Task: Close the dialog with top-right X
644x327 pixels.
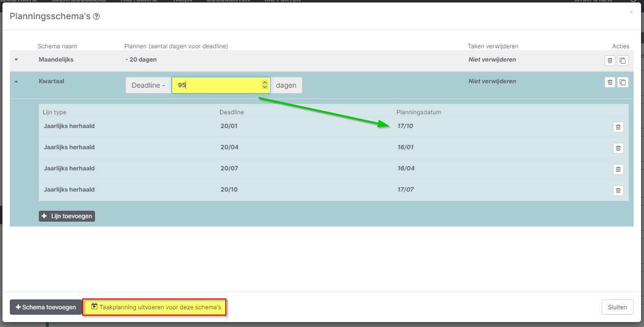Action: click(x=631, y=12)
